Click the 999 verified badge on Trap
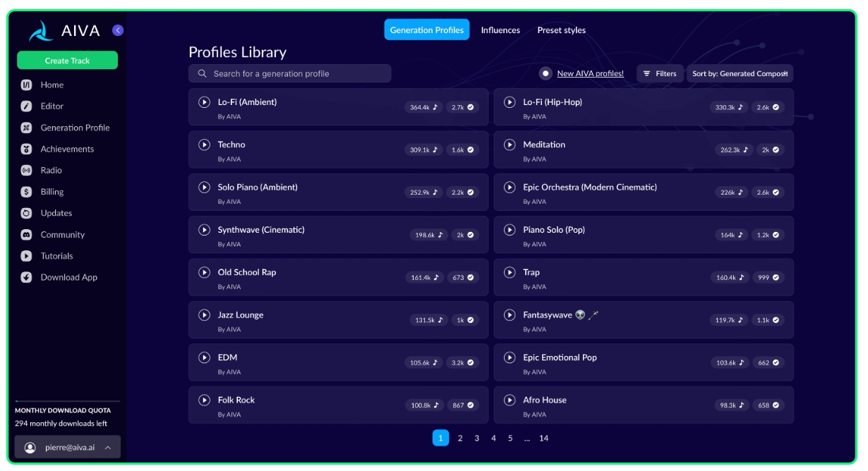The width and height of the screenshot is (868, 471). point(768,278)
